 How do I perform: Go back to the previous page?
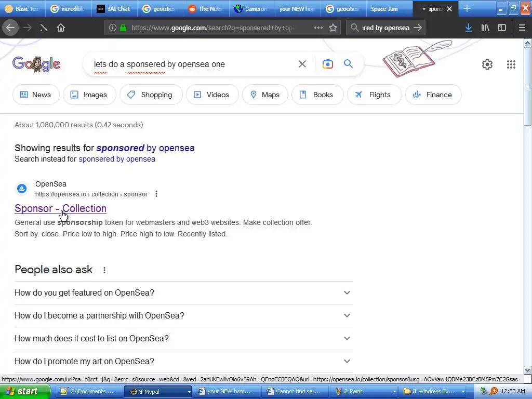(x=10, y=28)
